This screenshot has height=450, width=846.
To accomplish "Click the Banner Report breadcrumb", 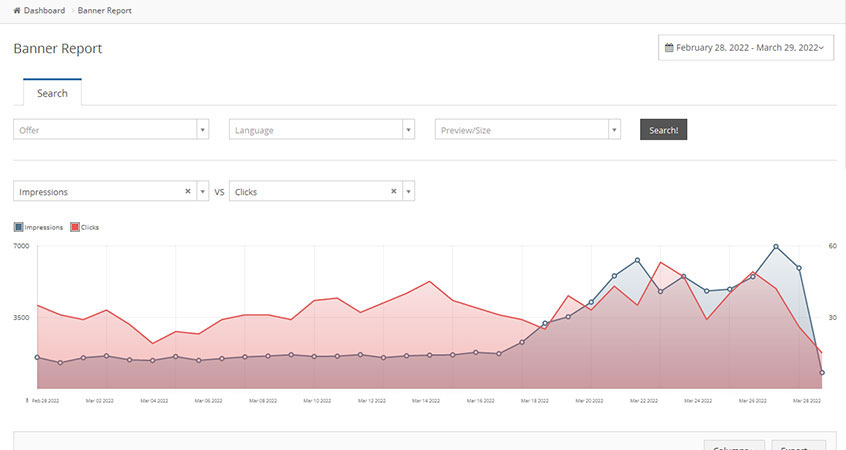I will click(x=104, y=11).
